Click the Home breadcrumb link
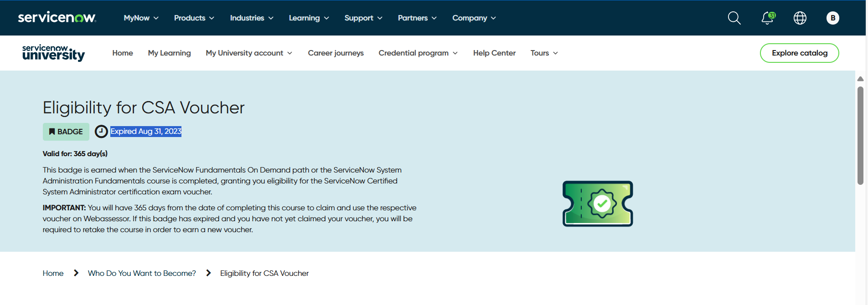 pos(53,273)
